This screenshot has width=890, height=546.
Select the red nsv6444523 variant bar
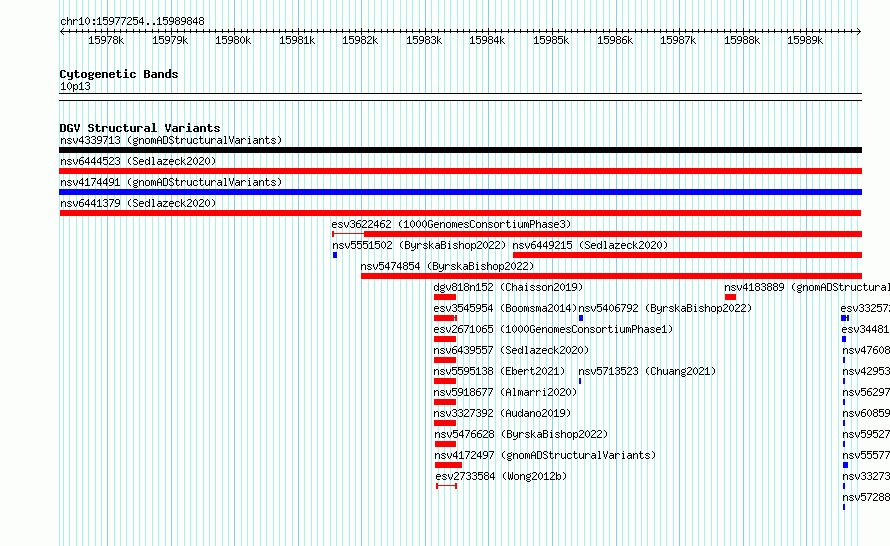(460, 171)
